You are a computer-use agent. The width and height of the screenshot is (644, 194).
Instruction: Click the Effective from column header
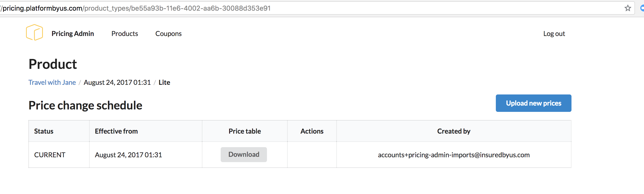pyautogui.click(x=116, y=131)
